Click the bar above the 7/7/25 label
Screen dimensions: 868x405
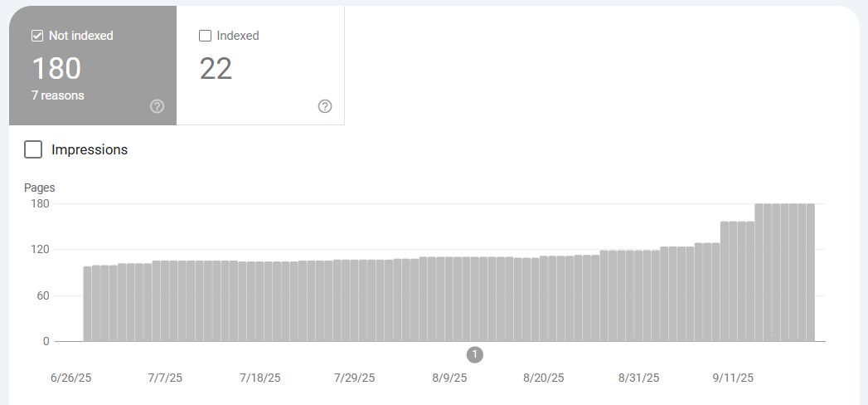(x=165, y=300)
